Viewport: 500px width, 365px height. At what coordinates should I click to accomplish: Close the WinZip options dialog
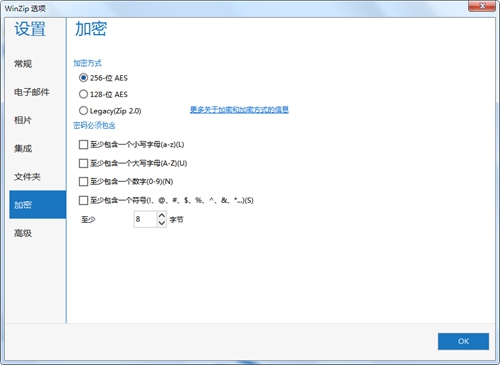(x=482, y=6)
